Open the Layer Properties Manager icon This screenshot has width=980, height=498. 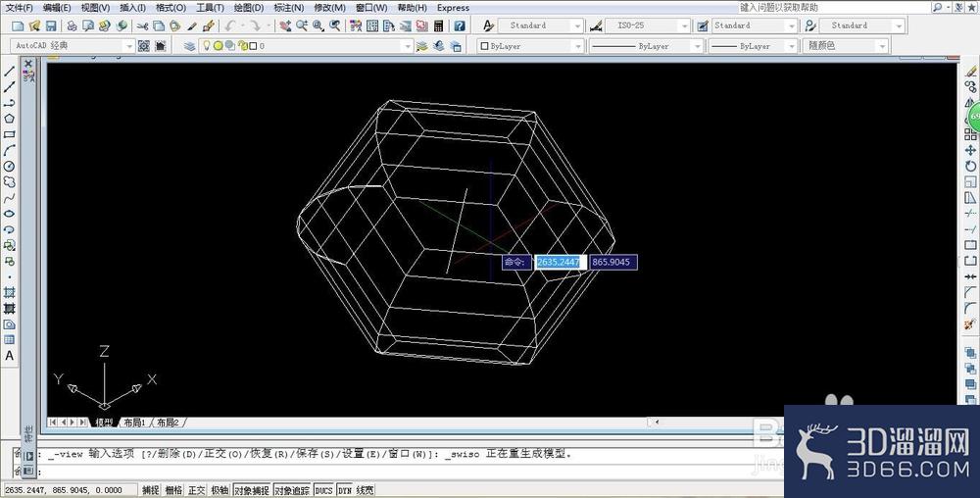[189, 46]
